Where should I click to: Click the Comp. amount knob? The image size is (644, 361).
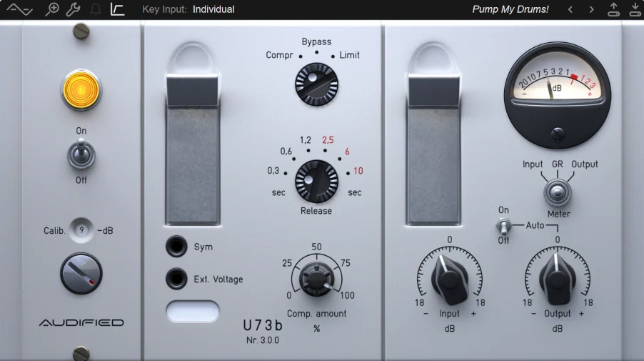pyautogui.click(x=317, y=280)
